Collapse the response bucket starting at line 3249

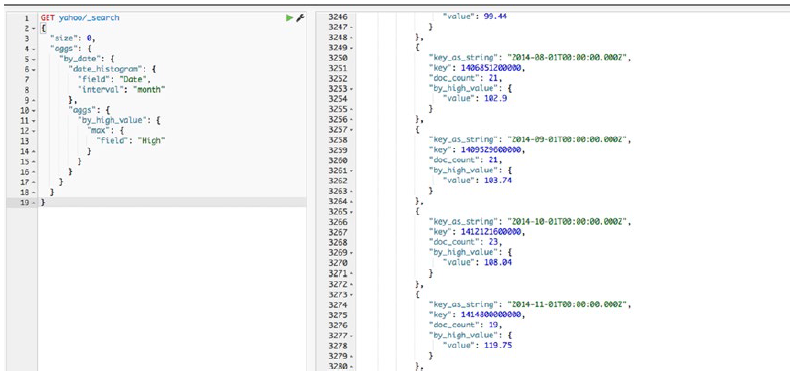pyautogui.click(x=352, y=48)
